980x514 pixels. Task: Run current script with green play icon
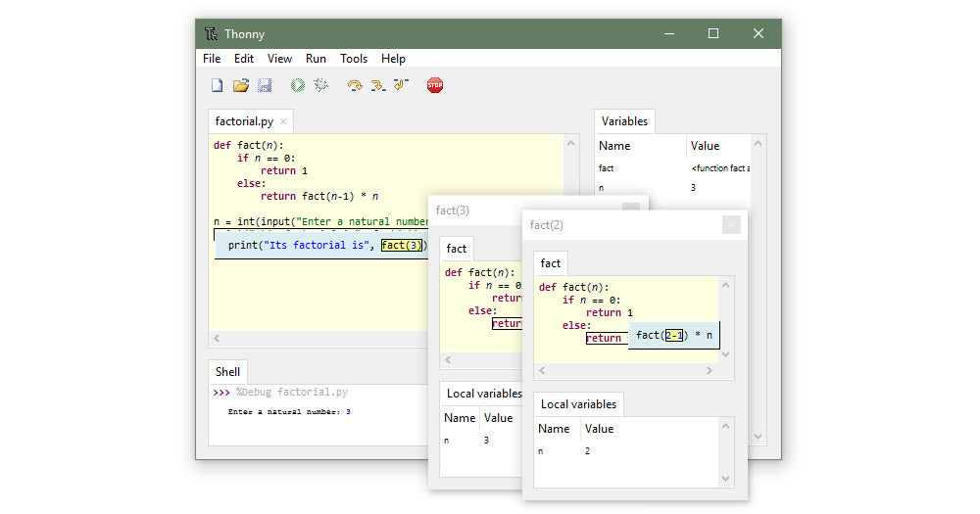297,86
